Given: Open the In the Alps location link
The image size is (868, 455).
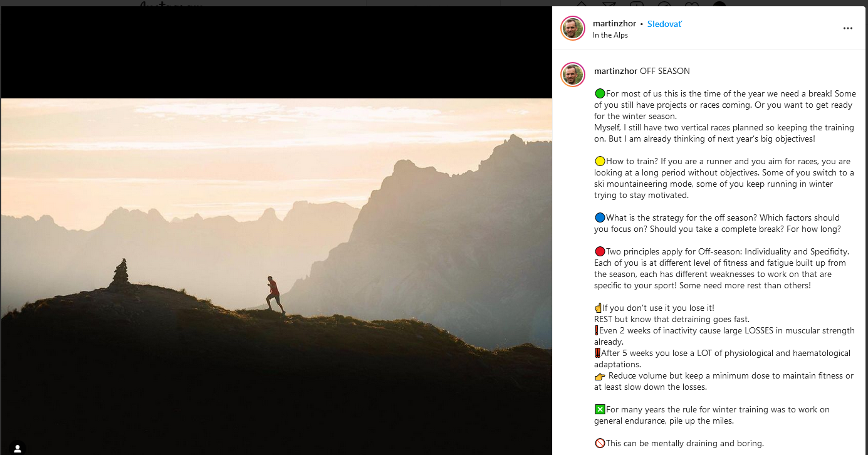Looking at the screenshot, I should coord(610,35).
